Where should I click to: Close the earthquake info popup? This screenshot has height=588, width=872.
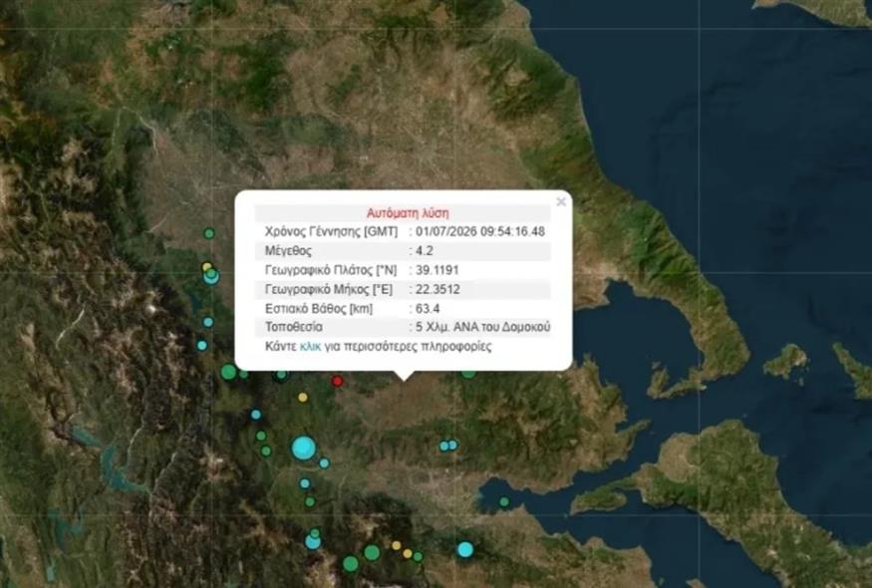(561, 201)
